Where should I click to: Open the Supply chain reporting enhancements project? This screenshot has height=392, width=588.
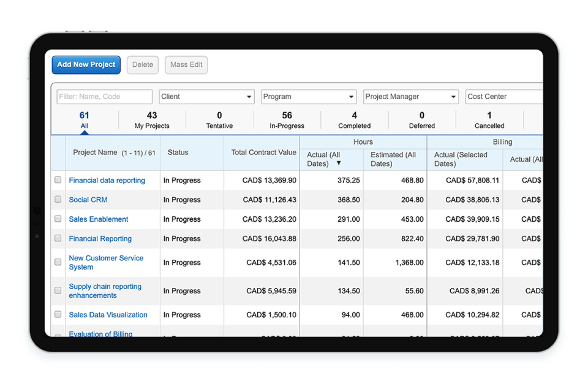pos(105,290)
